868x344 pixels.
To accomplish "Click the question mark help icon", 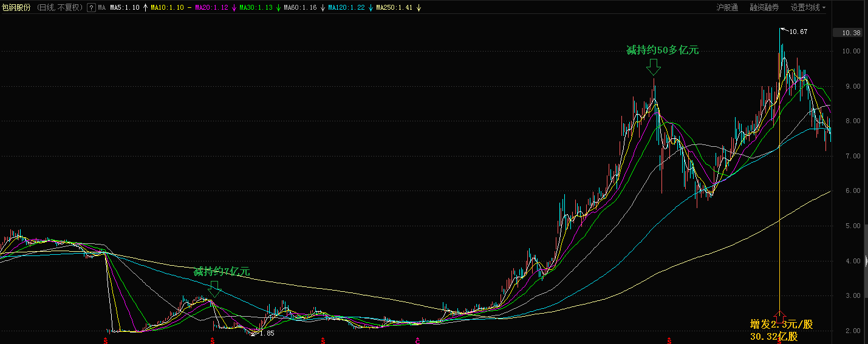I will tap(91, 8).
